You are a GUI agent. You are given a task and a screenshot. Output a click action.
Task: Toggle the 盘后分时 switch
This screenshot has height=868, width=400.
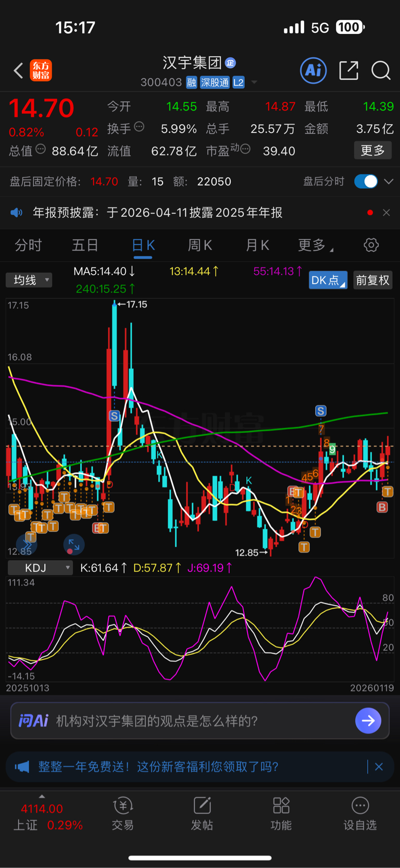(x=366, y=181)
